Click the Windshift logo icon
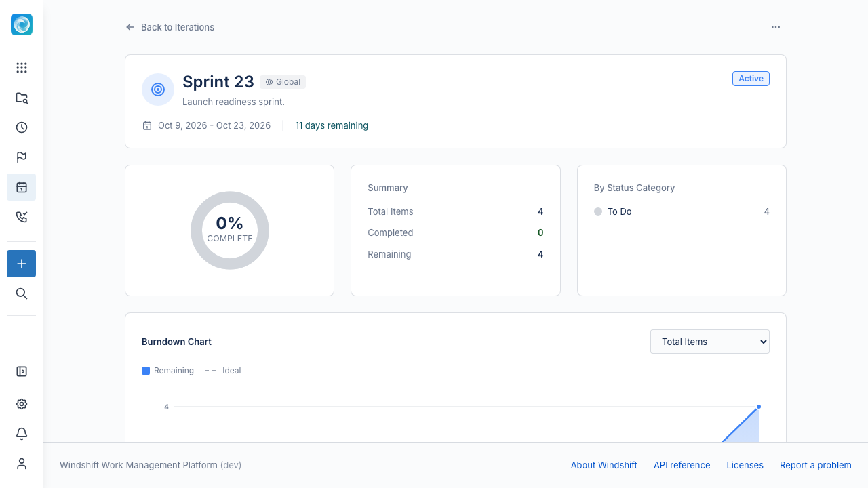 pos(22,24)
